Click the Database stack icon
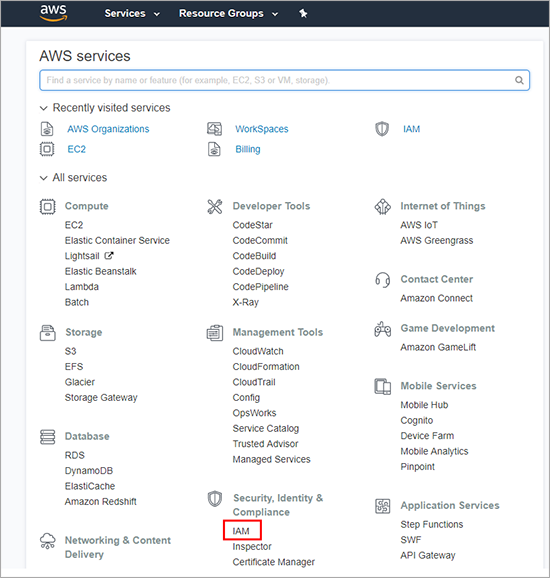Image resolution: width=550 pixels, height=578 pixels. point(48,437)
